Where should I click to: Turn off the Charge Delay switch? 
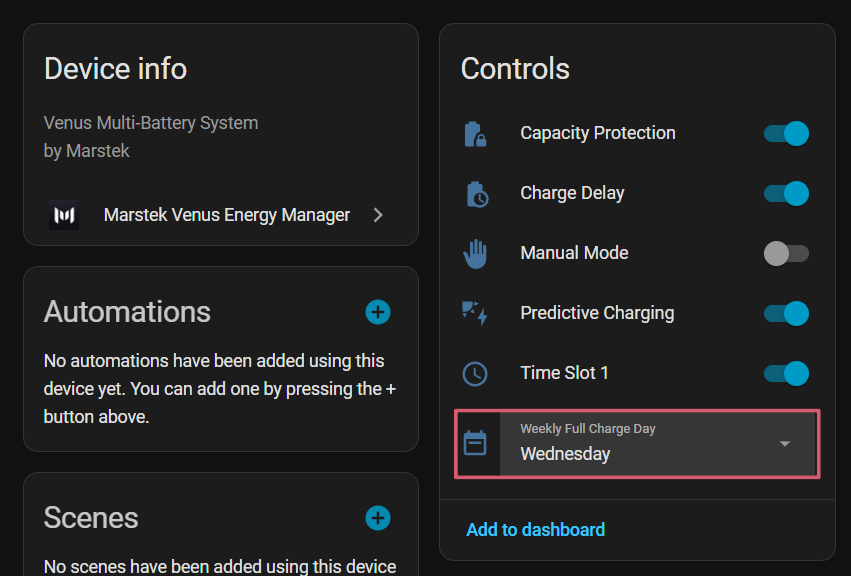[786, 194]
